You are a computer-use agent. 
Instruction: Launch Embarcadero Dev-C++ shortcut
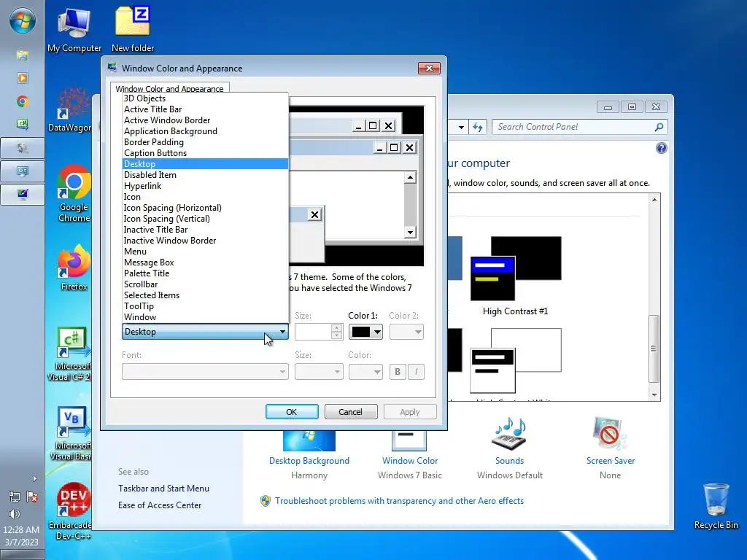coord(71,511)
